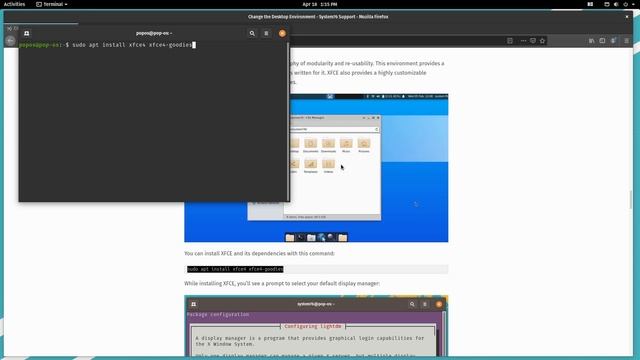Click the lightdm configuration screenshot image
640x360 pixels.
[x=316, y=326]
